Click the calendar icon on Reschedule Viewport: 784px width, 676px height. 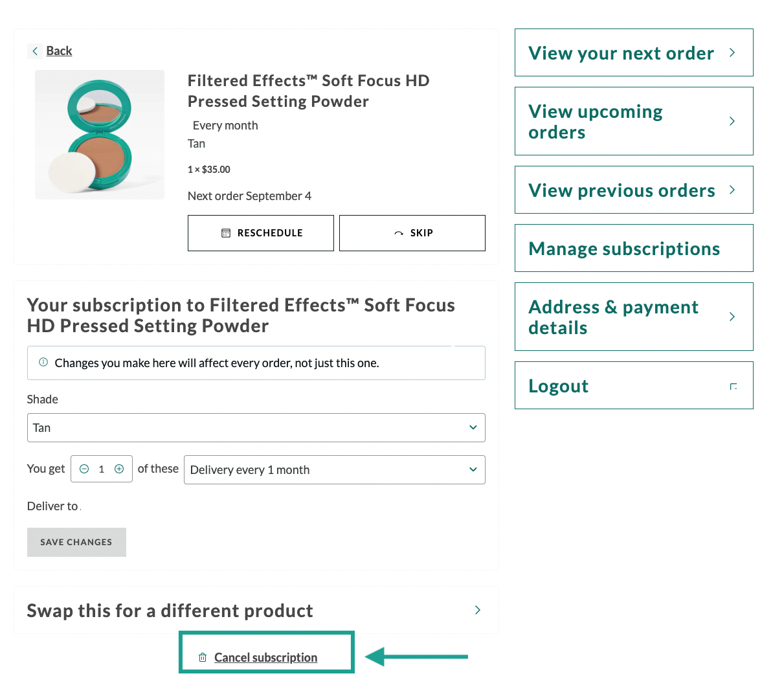(x=226, y=233)
